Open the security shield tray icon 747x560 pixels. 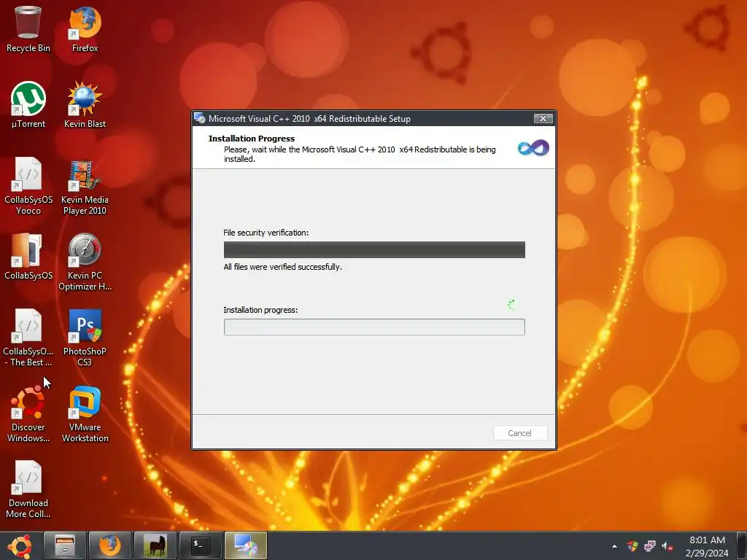click(x=632, y=546)
